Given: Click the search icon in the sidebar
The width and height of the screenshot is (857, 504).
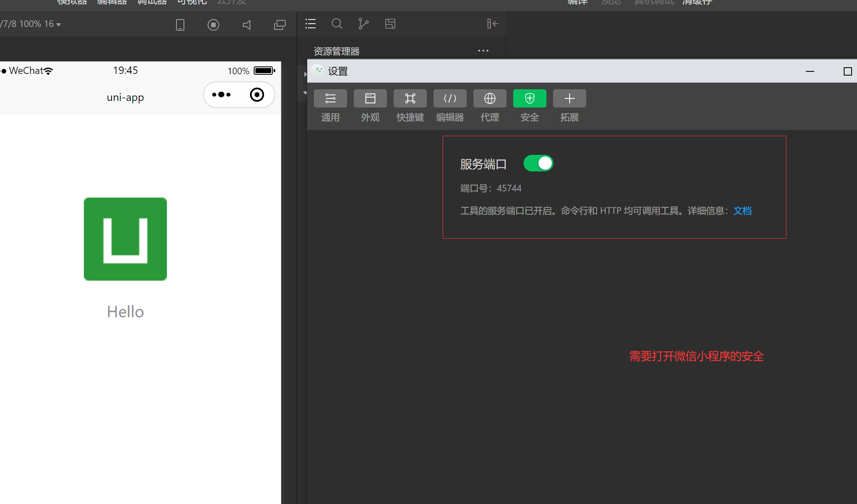Looking at the screenshot, I should point(337,24).
